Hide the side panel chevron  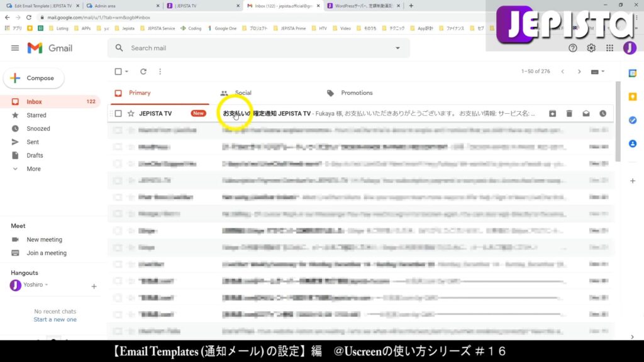click(x=633, y=337)
